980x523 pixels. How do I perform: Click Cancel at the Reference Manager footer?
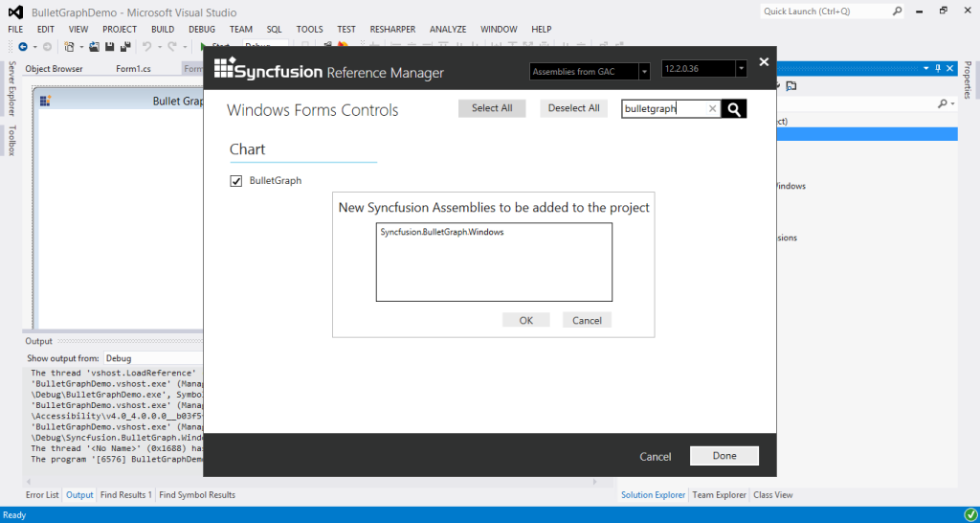[655, 457]
